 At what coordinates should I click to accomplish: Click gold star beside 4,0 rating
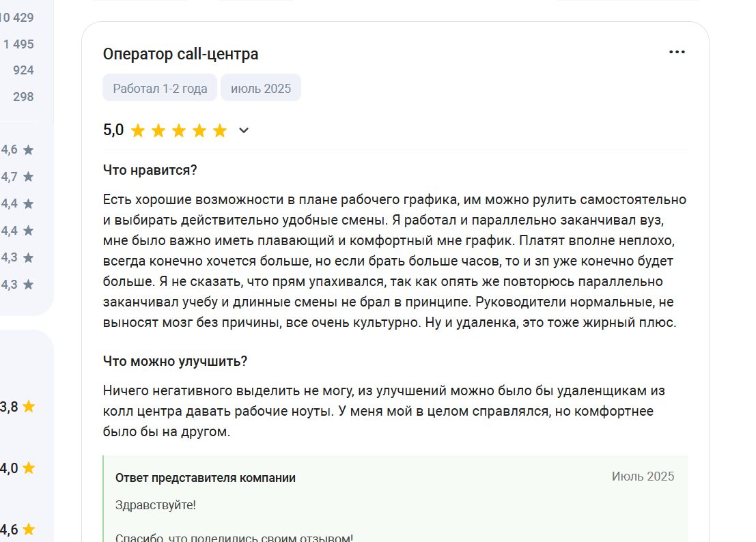click(x=29, y=468)
